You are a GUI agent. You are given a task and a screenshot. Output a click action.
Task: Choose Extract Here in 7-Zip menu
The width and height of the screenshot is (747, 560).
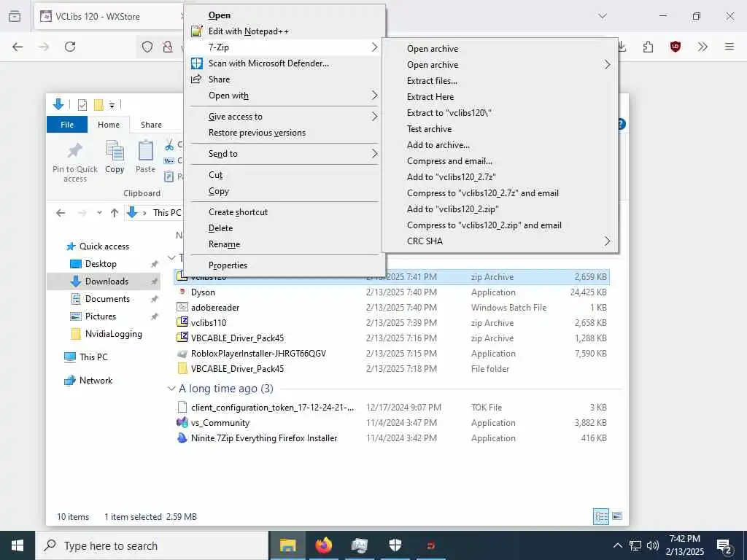[500, 97]
